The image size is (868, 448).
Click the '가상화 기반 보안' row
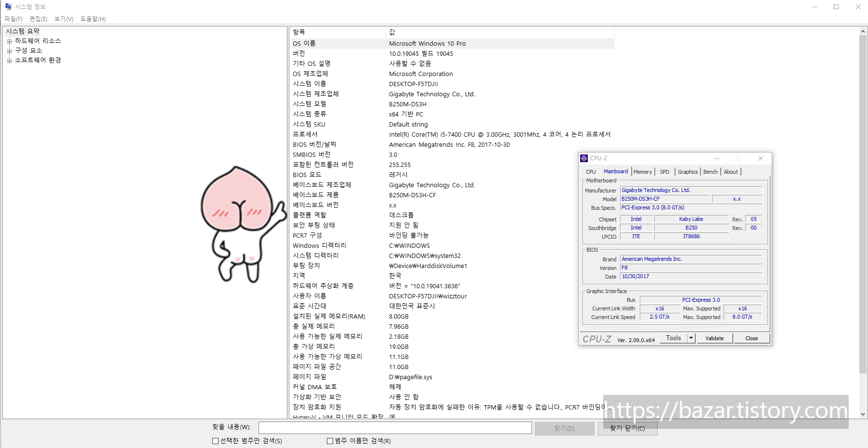click(x=452, y=397)
